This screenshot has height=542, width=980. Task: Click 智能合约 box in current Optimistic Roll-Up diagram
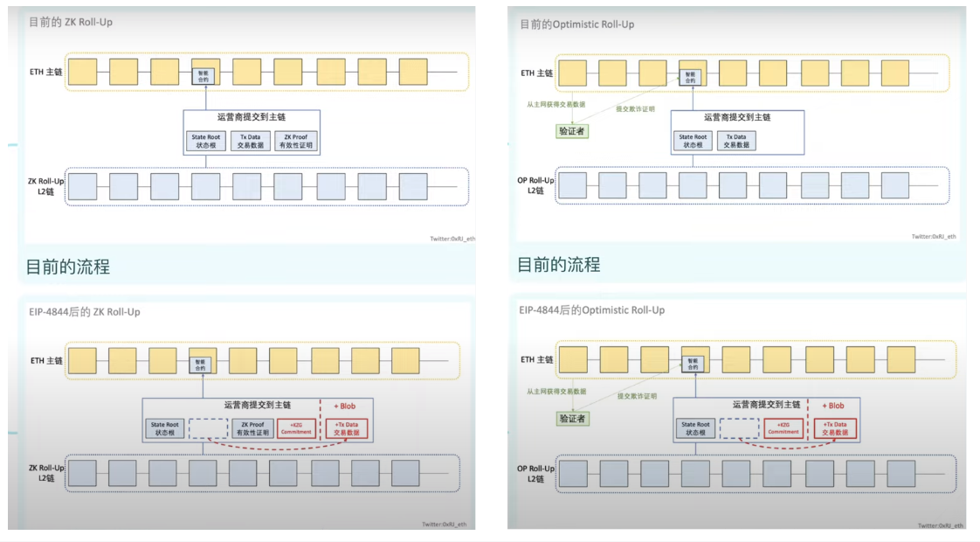pyautogui.click(x=690, y=78)
